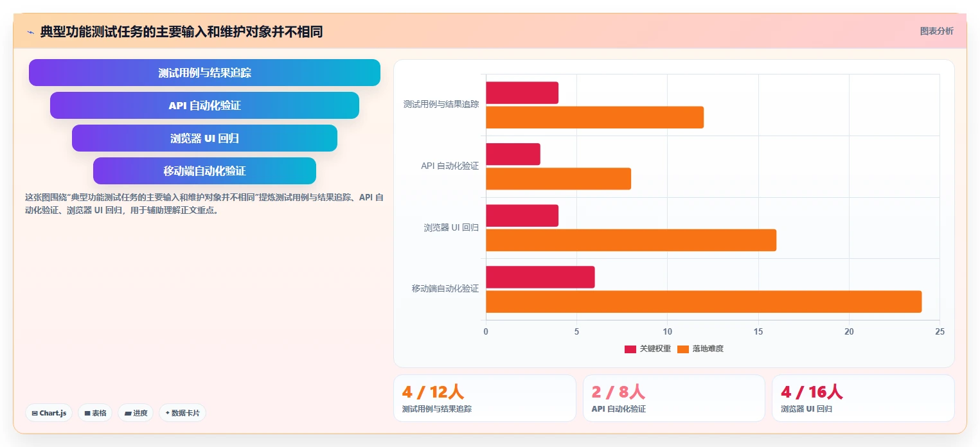Click orange bar for 浏览器 UI 回归

click(631, 240)
